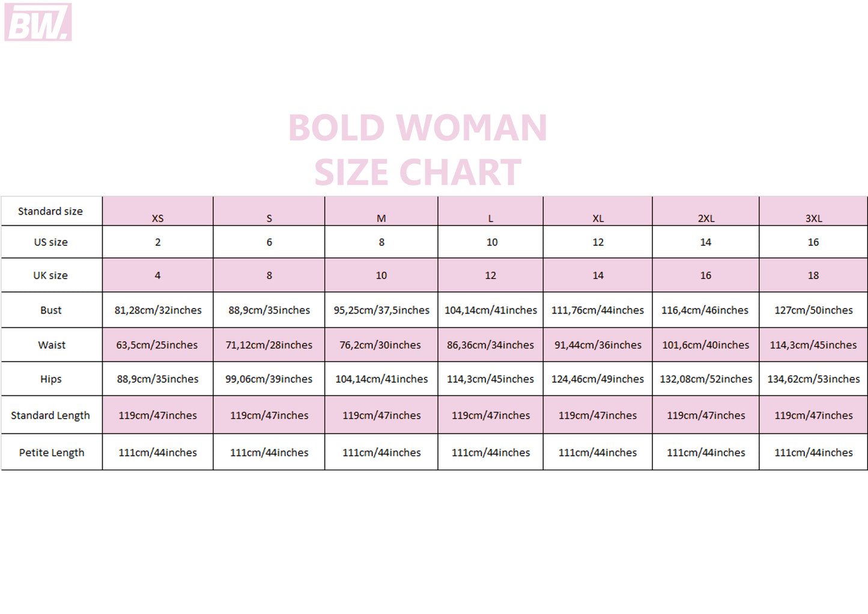Select the XS column header
The height and width of the screenshot is (614, 868).
point(157,218)
